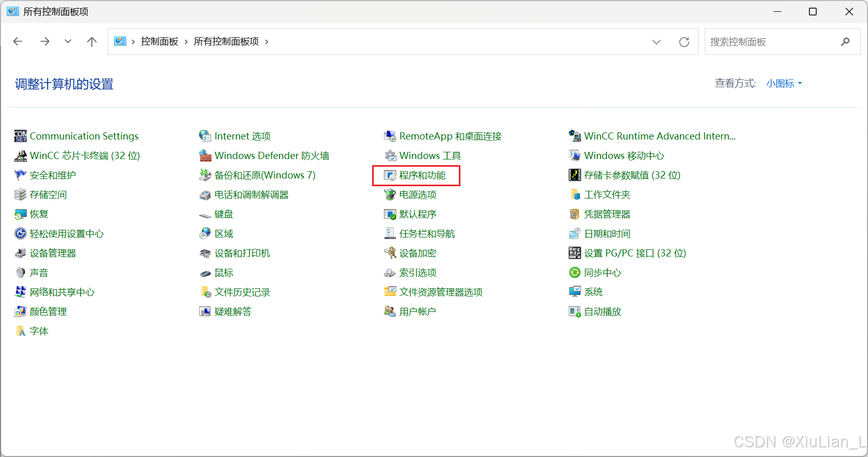
Task: Click the 疑难解答 icon
Action: 205,311
